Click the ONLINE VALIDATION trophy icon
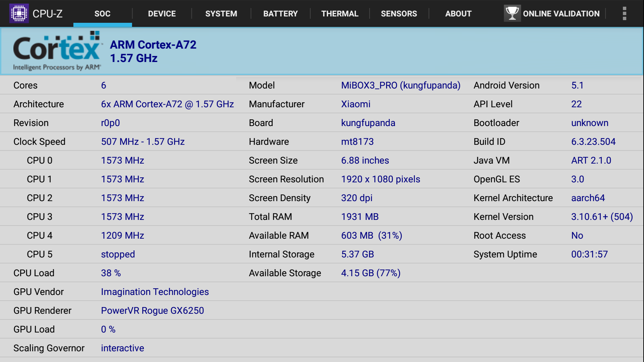Image resolution: width=644 pixels, height=362 pixels. click(x=511, y=13)
